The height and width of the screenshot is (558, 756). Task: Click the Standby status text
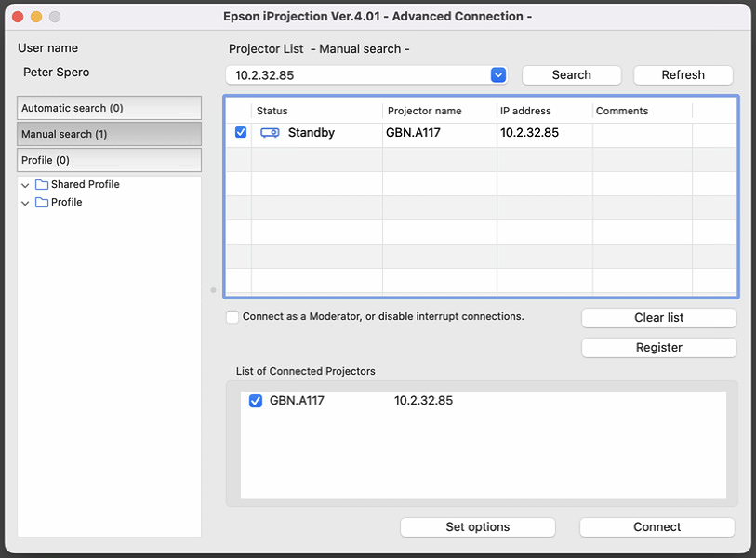pos(312,133)
